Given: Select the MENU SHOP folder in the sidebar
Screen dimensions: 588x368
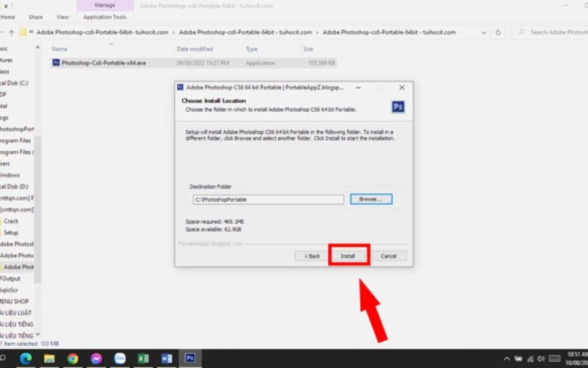Looking at the screenshot, I should (x=14, y=302).
